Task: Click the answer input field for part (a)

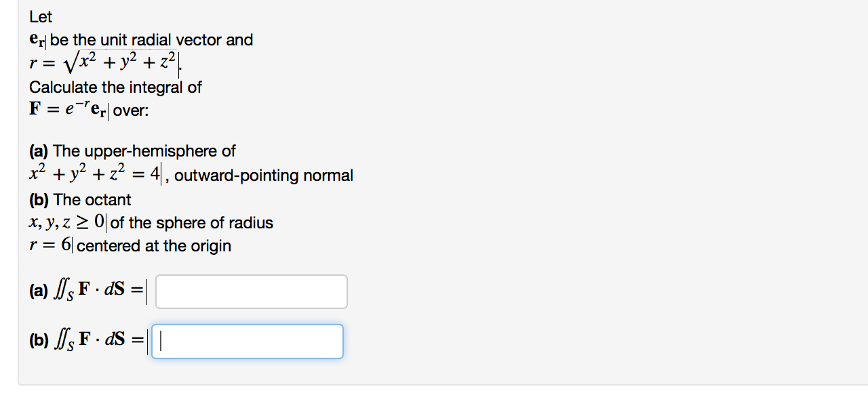Action: [x=251, y=291]
